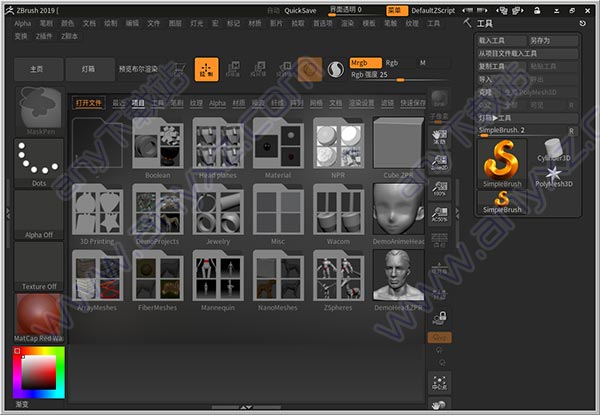Open the 文件 menu
Screen dimensions: 600x415
click(153, 24)
